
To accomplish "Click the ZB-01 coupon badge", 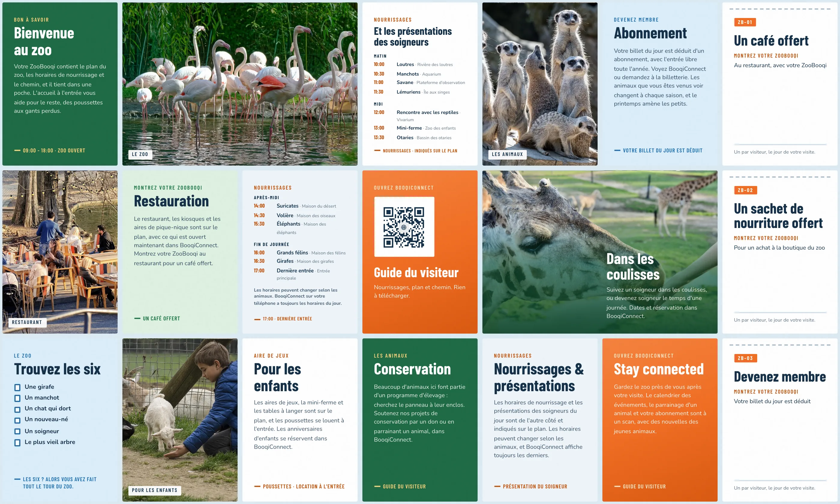I will tap(745, 22).
